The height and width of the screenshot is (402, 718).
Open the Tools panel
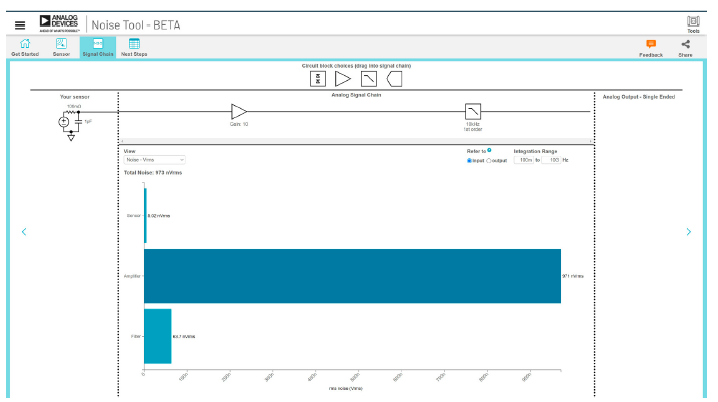point(693,23)
